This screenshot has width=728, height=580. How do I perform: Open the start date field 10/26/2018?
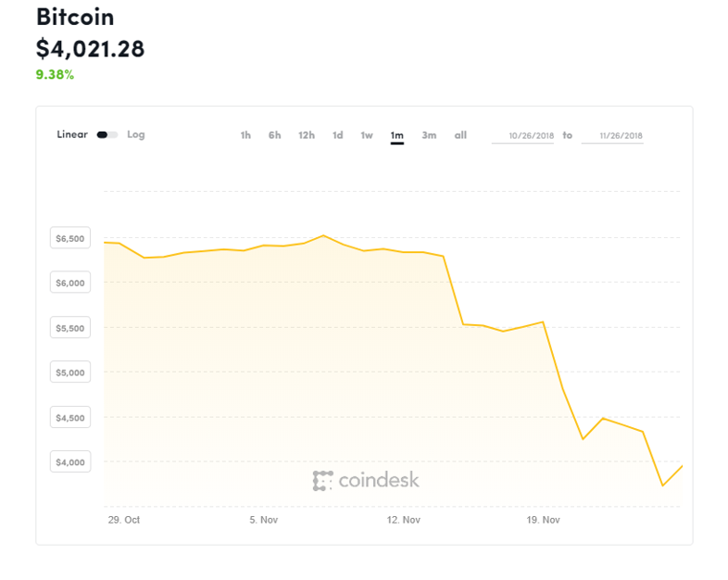(x=522, y=135)
